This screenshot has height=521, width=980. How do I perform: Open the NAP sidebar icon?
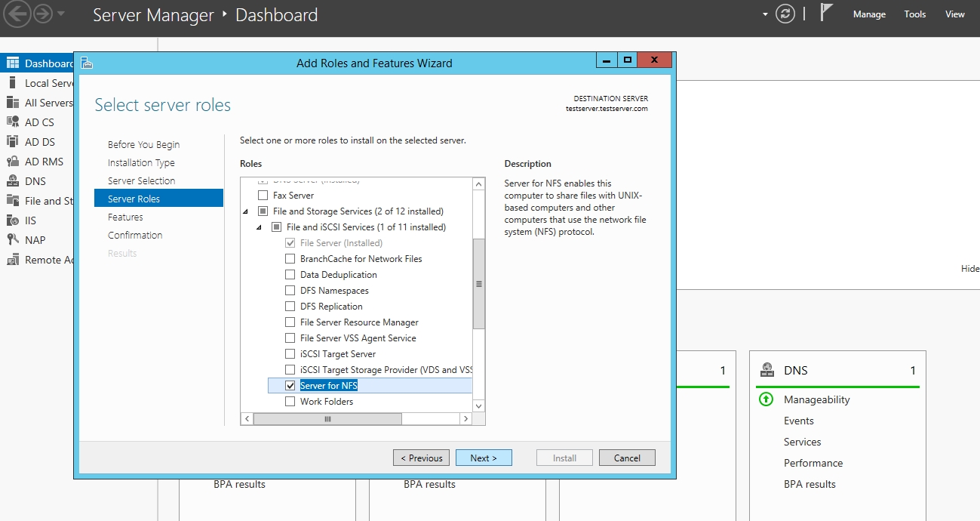pos(13,240)
